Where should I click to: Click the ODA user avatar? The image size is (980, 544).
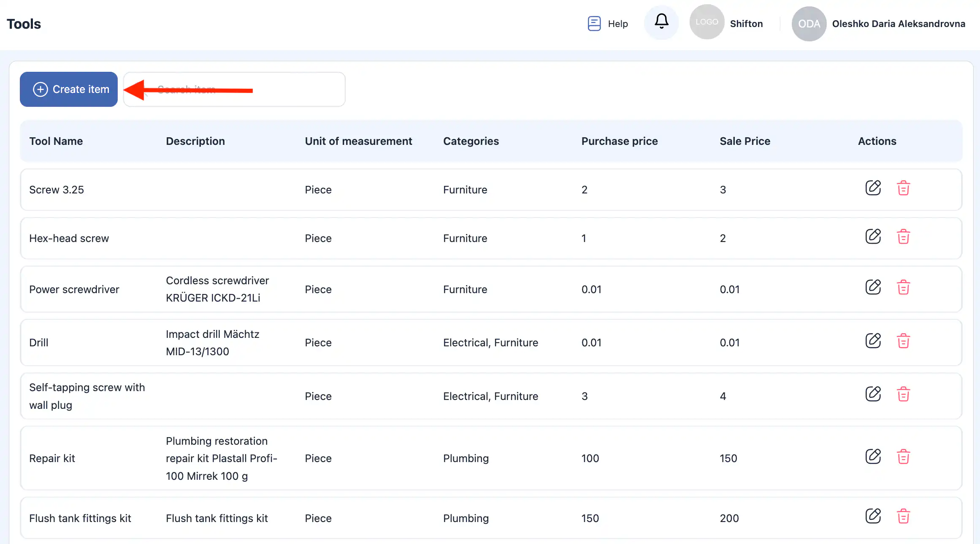(x=809, y=24)
